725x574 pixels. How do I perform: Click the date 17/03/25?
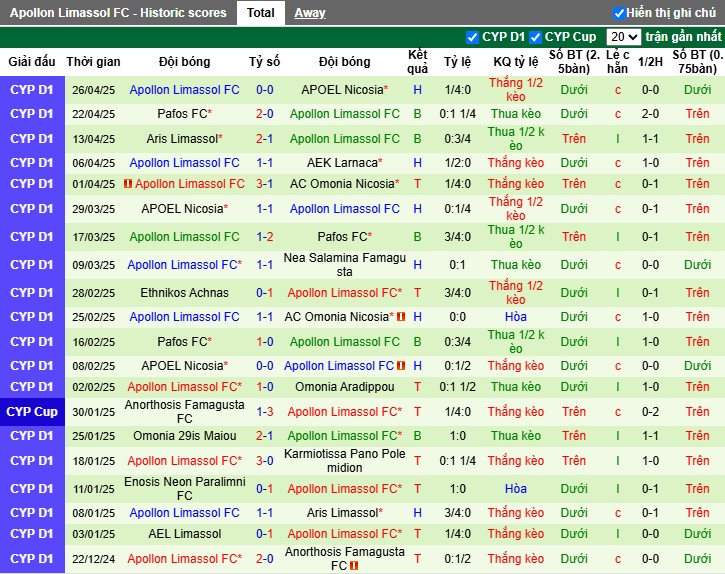(93, 237)
